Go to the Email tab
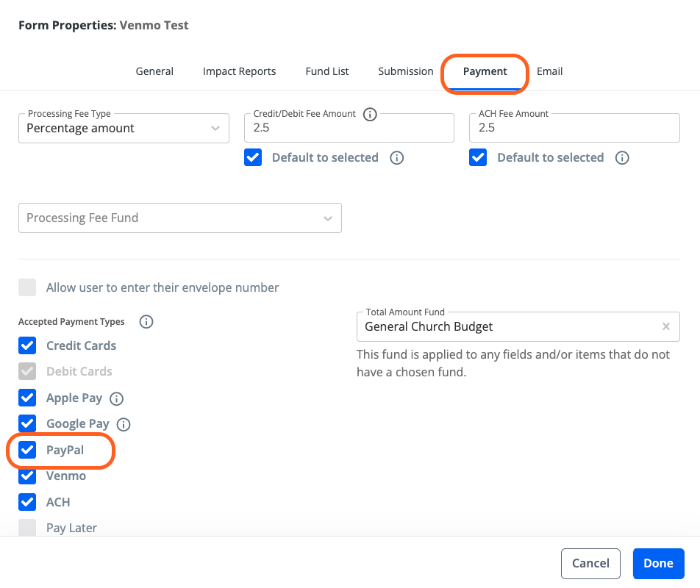700x588 pixels. tap(549, 71)
